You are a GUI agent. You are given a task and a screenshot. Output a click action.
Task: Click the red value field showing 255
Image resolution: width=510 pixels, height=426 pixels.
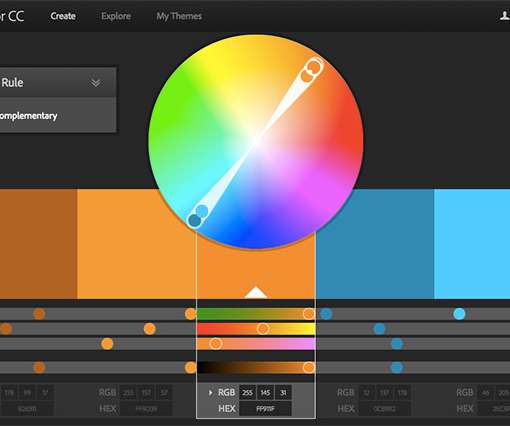tap(247, 393)
